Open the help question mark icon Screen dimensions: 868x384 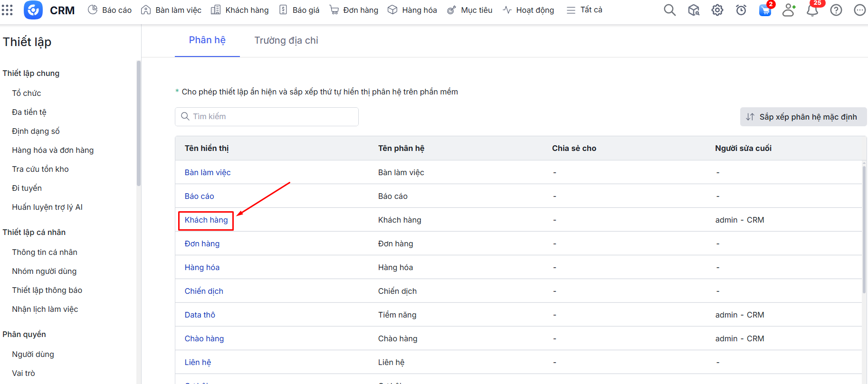coord(836,10)
